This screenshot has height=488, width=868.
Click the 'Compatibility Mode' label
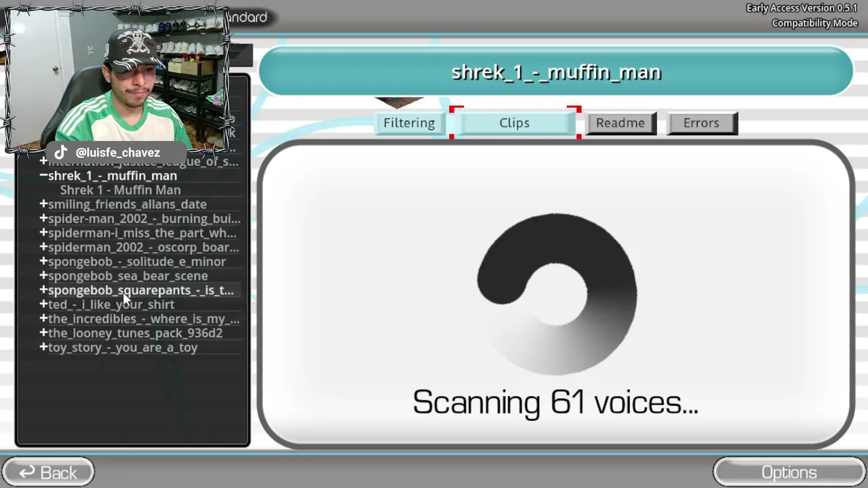pyautogui.click(x=814, y=23)
